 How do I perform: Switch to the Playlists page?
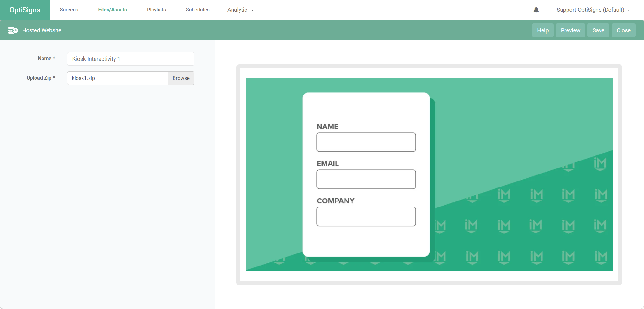[x=156, y=10]
